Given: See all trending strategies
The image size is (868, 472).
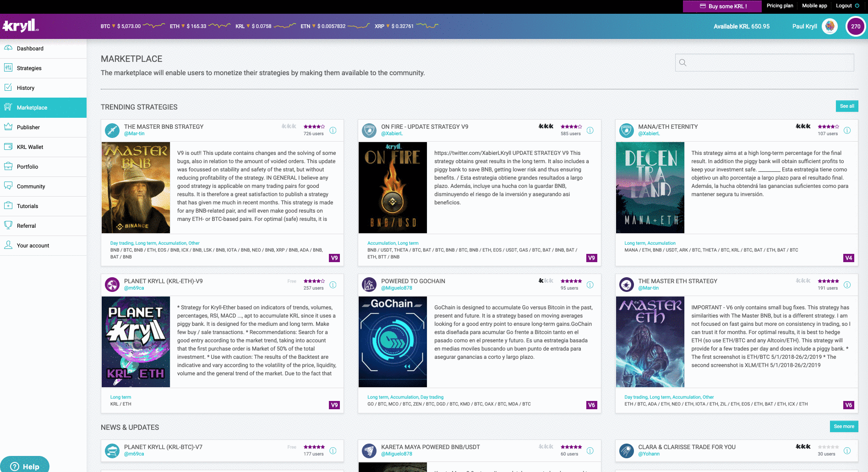Looking at the screenshot, I should click(847, 106).
